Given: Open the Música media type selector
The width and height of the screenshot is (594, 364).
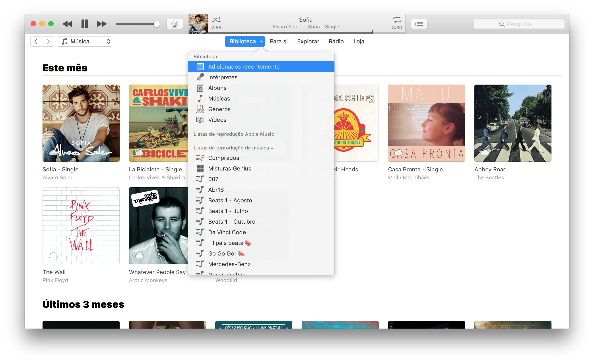Looking at the screenshot, I should 84,41.
